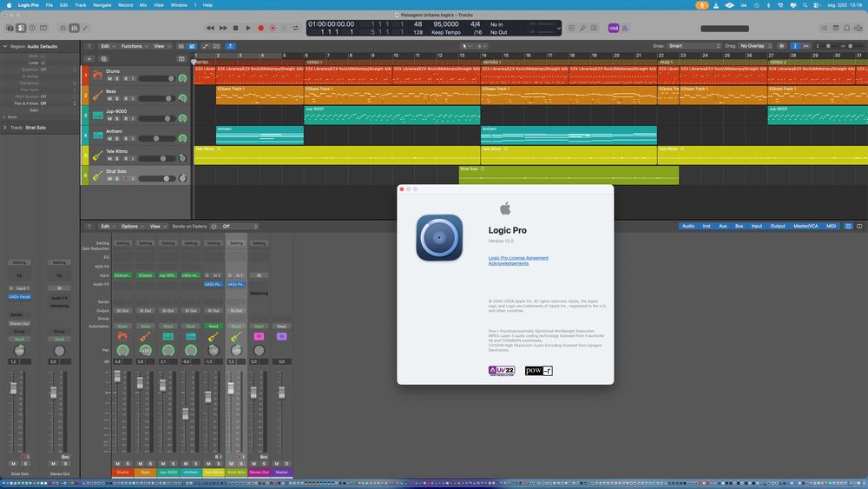The image size is (868, 489).
Task: Click the Play transport button
Action: (x=248, y=29)
